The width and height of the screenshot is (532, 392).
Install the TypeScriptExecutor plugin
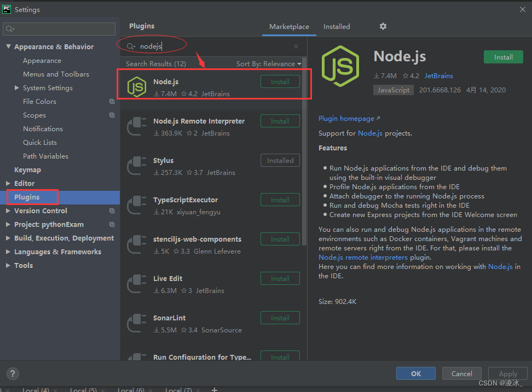280,200
